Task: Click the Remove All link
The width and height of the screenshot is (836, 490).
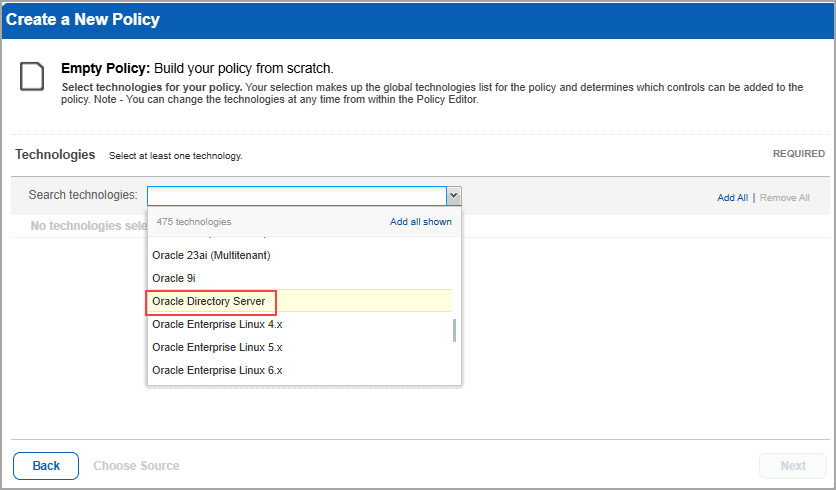Action: coord(784,198)
